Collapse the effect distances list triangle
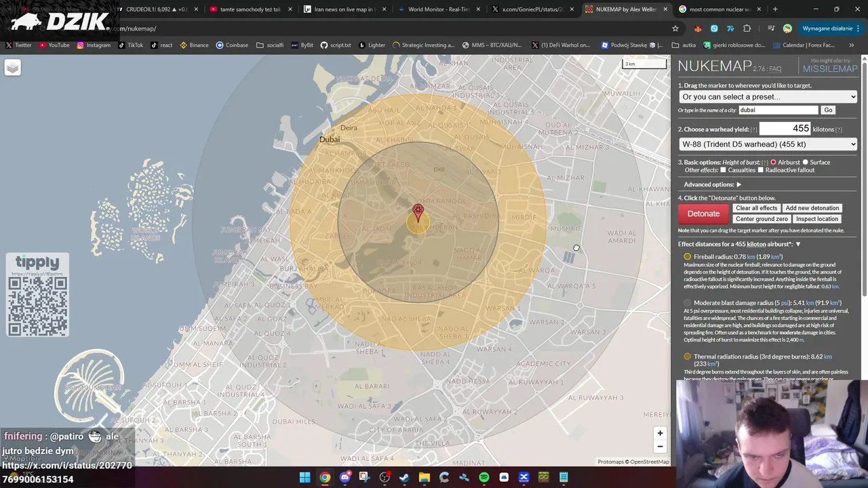The height and width of the screenshot is (488, 868). (x=797, y=244)
